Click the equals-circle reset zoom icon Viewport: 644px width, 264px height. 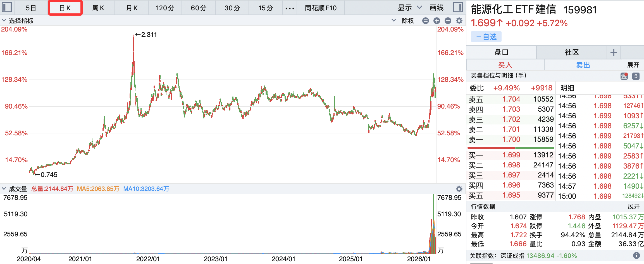pos(425,21)
